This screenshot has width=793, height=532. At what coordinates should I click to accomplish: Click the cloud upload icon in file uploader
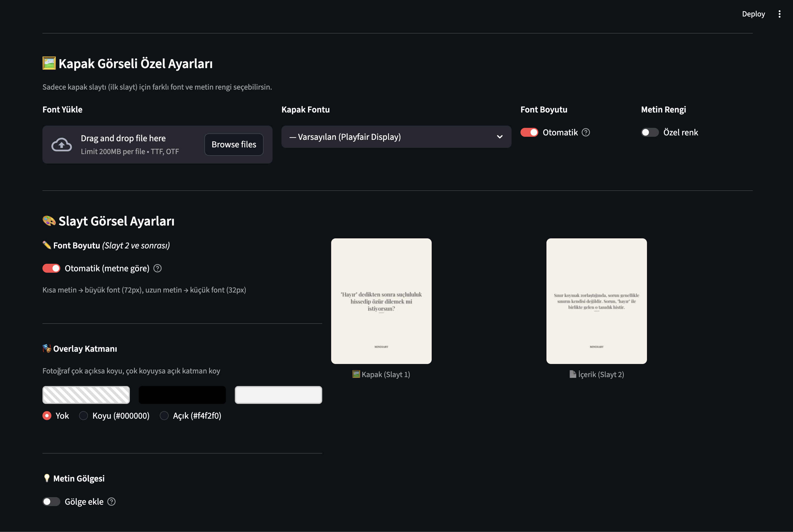[61, 145]
